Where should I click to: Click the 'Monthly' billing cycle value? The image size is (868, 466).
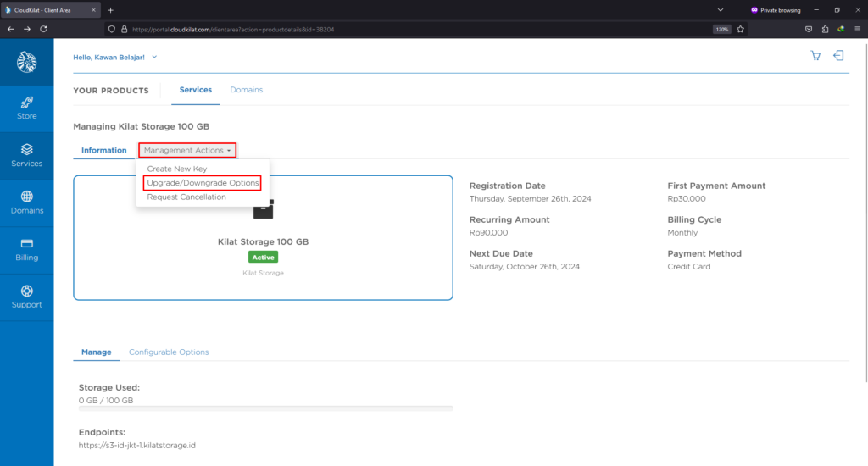(682, 232)
